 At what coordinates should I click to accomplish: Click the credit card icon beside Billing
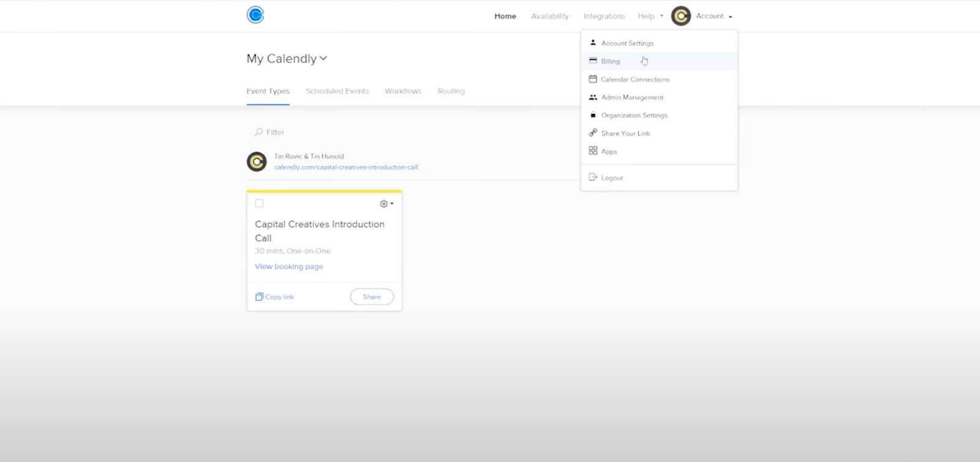593,61
